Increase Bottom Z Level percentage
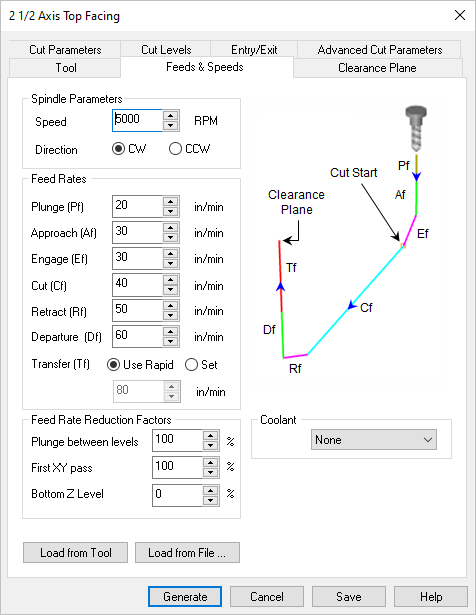This screenshot has width=476, height=615. click(211, 490)
